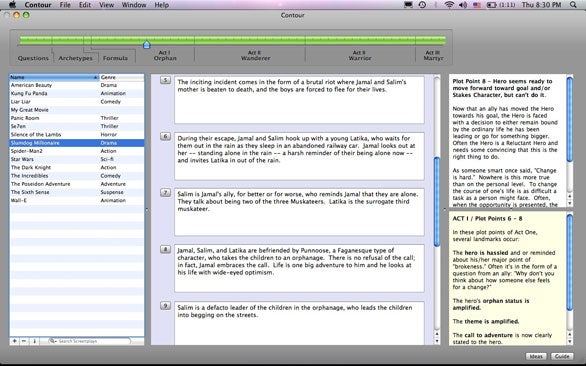Open Time Machine menu bar icon
586x366 pixels.
(x=422, y=5)
